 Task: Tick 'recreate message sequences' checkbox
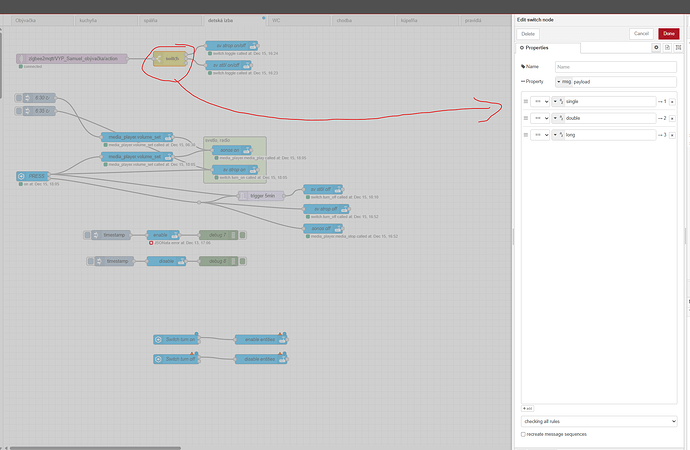point(524,434)
